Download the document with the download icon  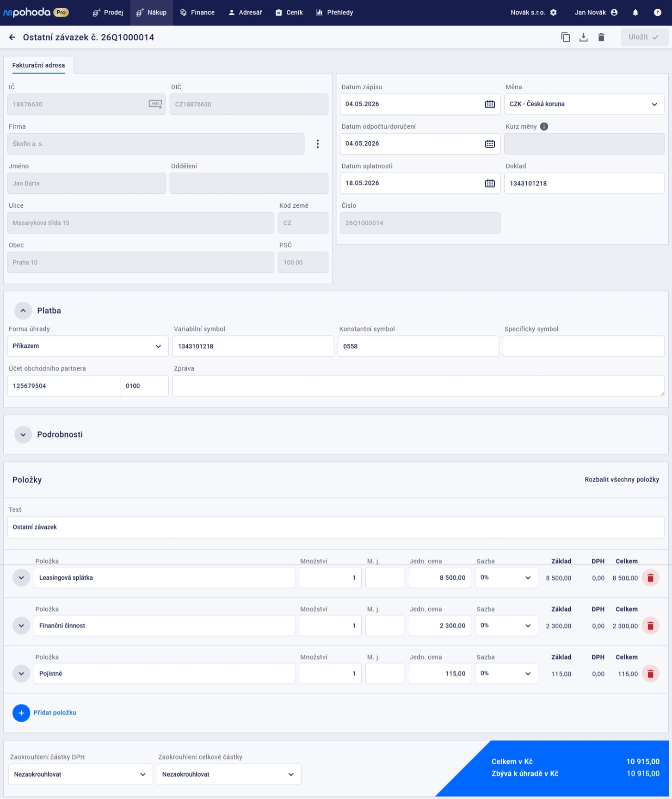point(583,37)
